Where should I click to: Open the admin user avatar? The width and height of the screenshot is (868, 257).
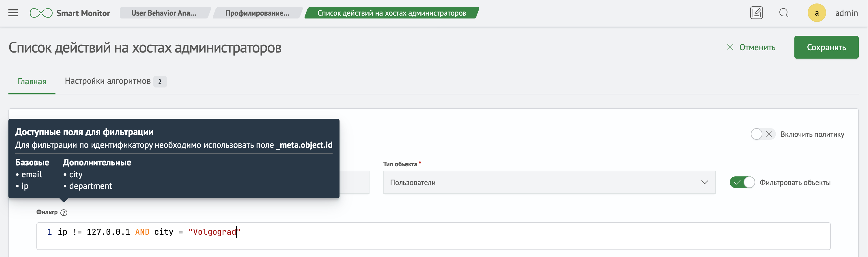pos(816,13)
